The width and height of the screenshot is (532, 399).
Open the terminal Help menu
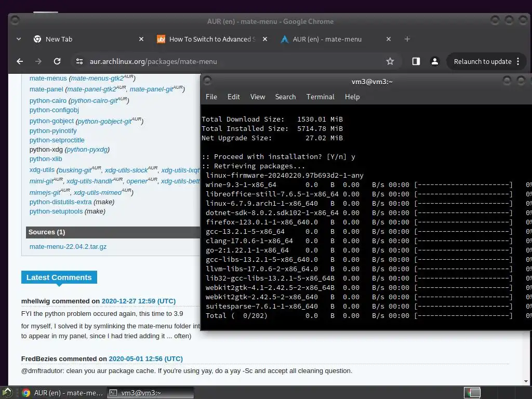click(x=352, y=97)
